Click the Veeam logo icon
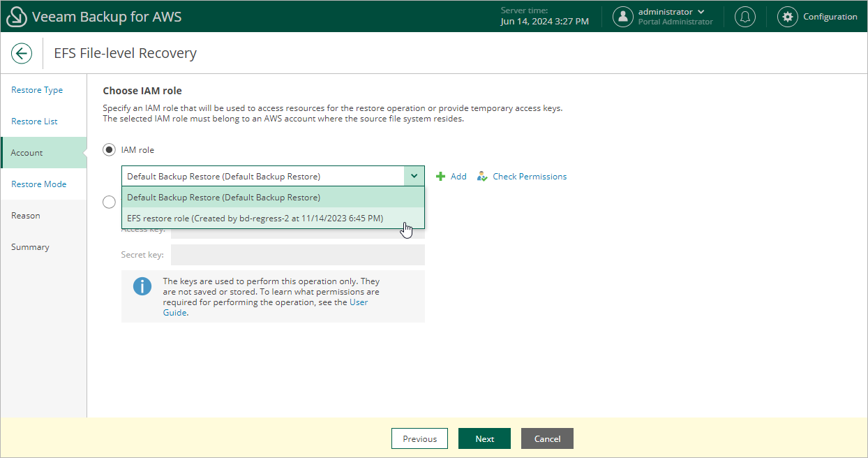The width and height of the screenshot is (868, 458). 16,17
